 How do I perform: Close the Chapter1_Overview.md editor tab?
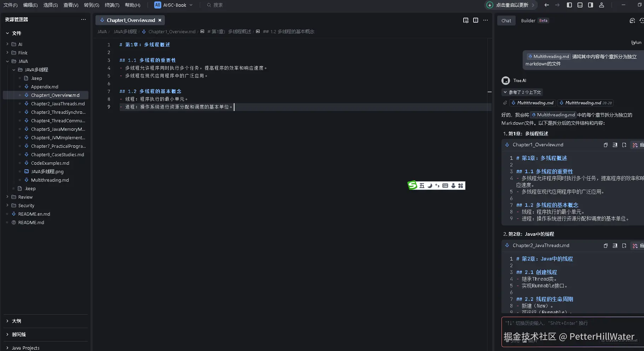pos(160,20)
